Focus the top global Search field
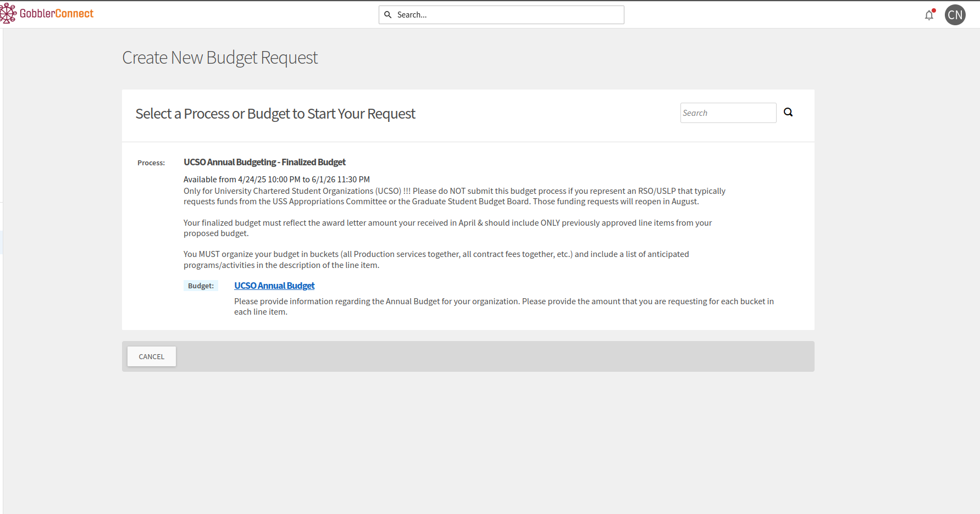Viewport: 980px width, 514px height. 501,15
